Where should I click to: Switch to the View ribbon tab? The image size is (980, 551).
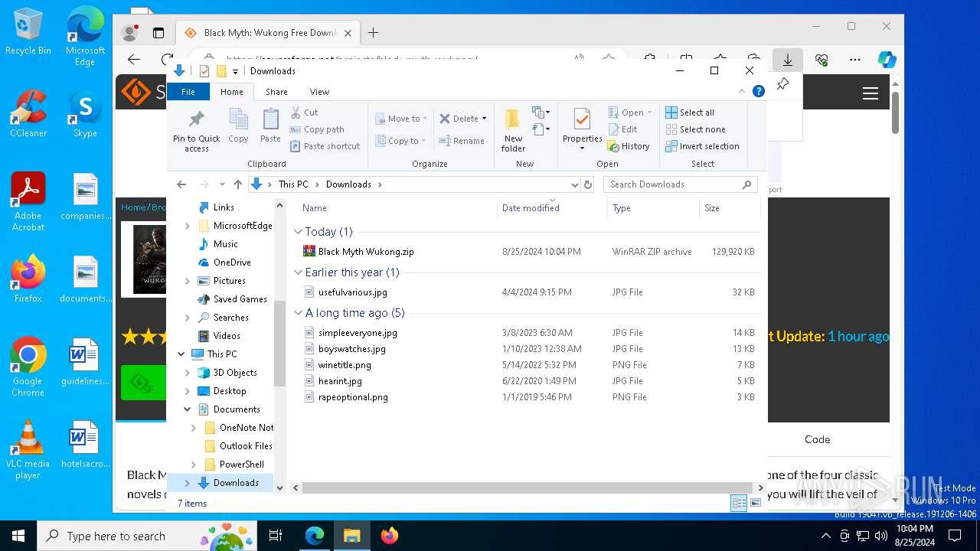click(x=319, y=92)
